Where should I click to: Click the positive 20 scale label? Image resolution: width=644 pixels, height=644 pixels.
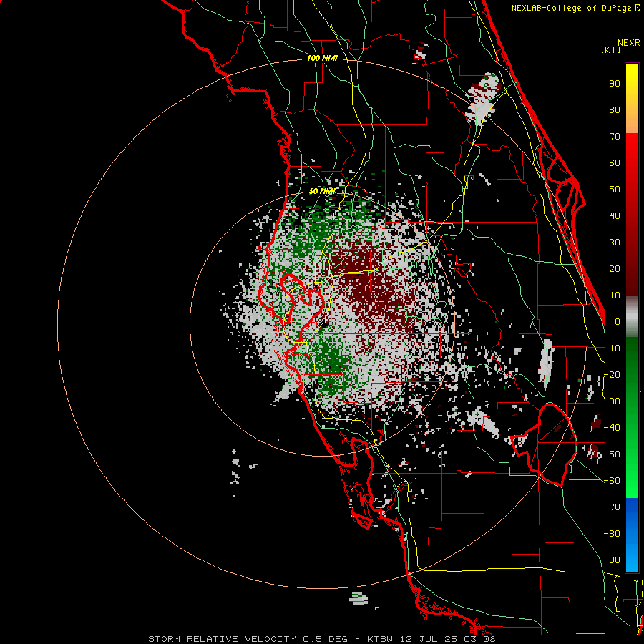(615, 269)
